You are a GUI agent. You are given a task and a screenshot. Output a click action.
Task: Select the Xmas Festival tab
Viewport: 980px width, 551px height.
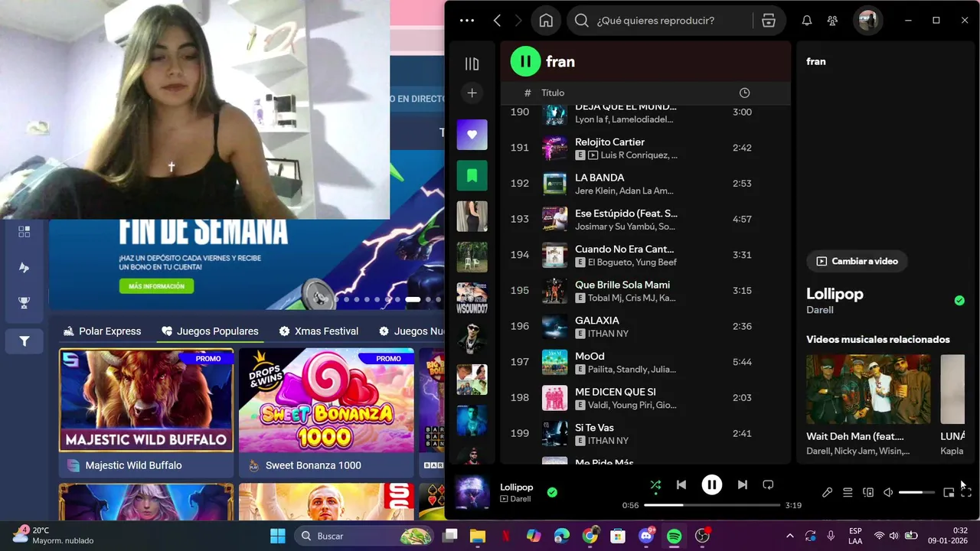coord(318,331)
